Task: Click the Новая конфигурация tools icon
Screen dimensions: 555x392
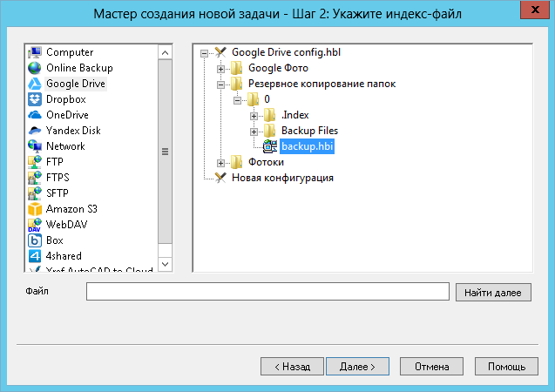Action: [220, 178]
